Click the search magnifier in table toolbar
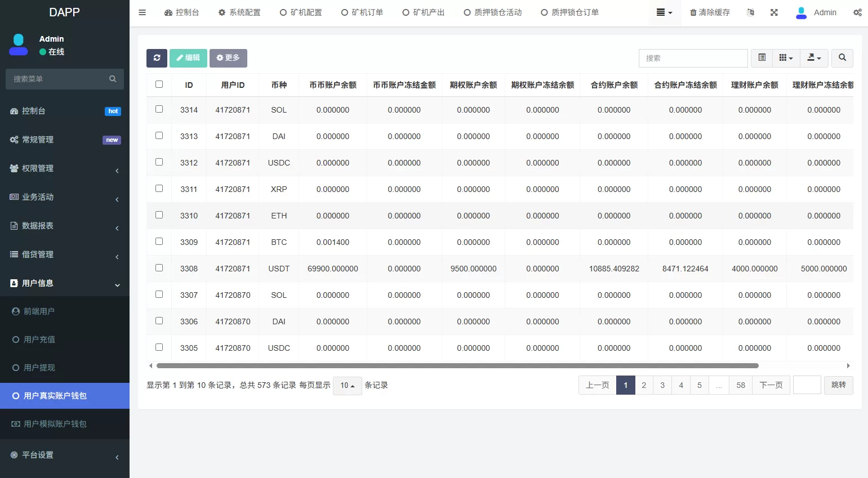Screen dimensions: 868x478 pyautogui.click(x=842, y=57)
